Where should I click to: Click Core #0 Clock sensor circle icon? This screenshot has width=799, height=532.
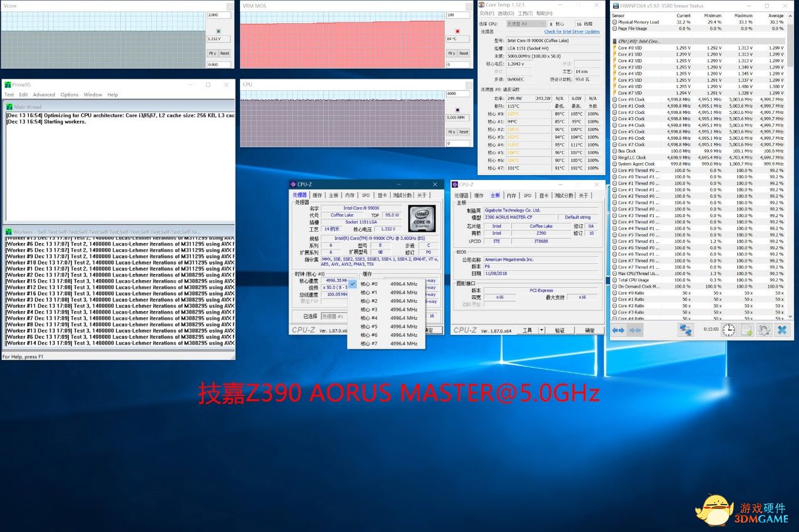(x=614, y=99)
